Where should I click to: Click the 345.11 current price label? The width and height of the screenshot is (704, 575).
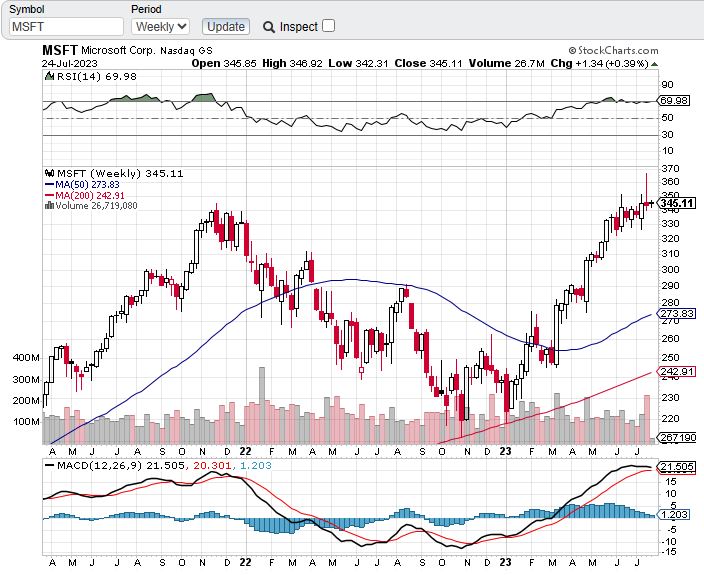pos(677,203)
